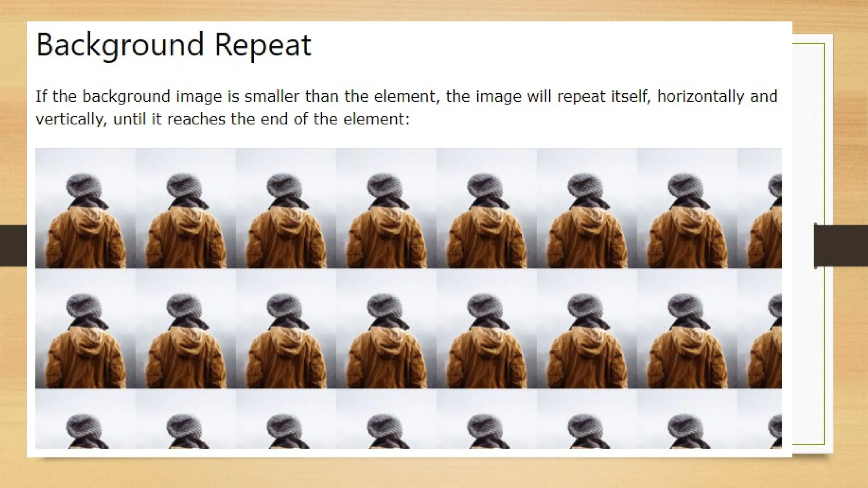Select the seventh full tile in top row

(687, 208)
